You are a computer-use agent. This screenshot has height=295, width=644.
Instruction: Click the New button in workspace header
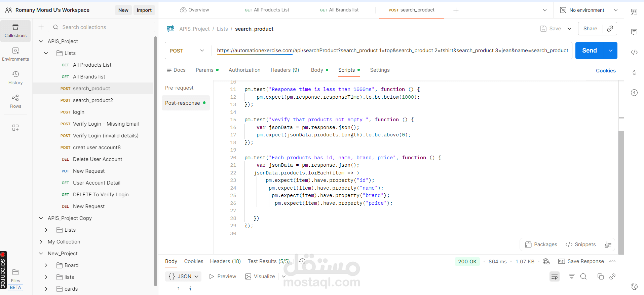pyautogui.click(x=123, y=10)
